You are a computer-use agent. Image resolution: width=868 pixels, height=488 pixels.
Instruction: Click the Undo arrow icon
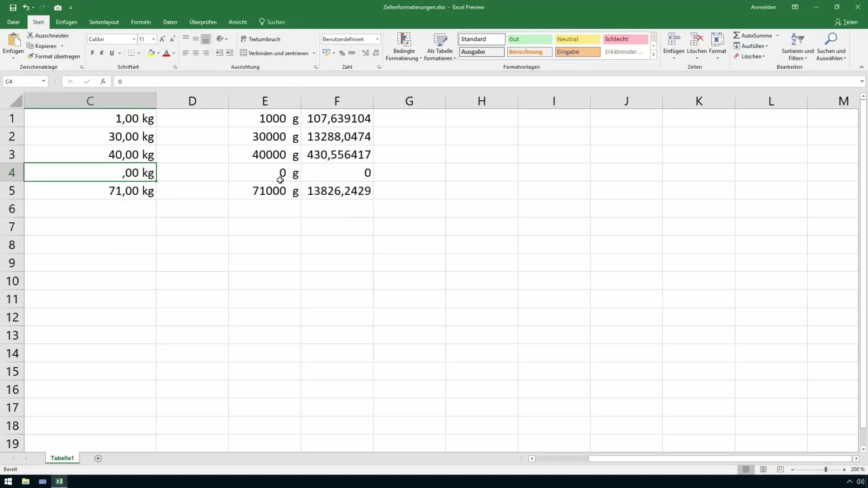tap(26, 7)
